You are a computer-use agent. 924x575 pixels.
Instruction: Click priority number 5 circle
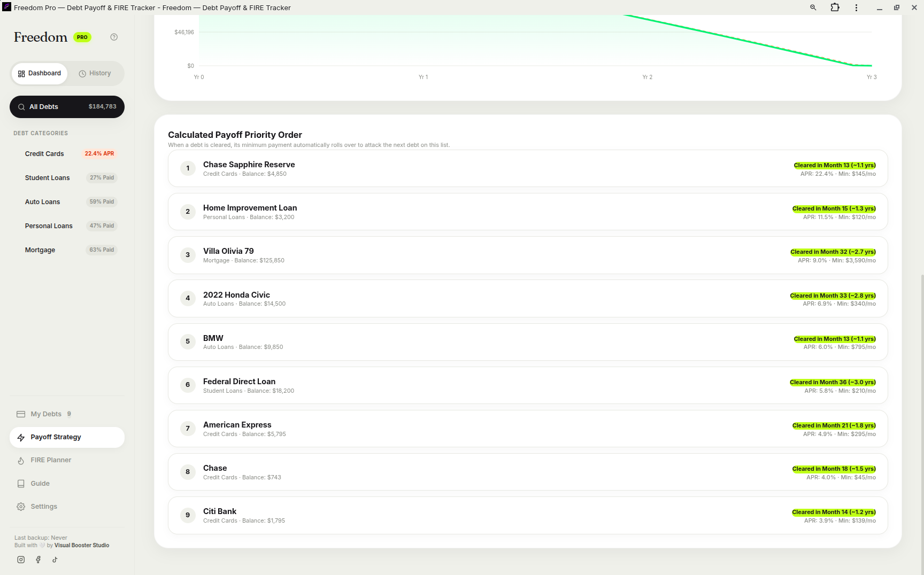(188, 342)
